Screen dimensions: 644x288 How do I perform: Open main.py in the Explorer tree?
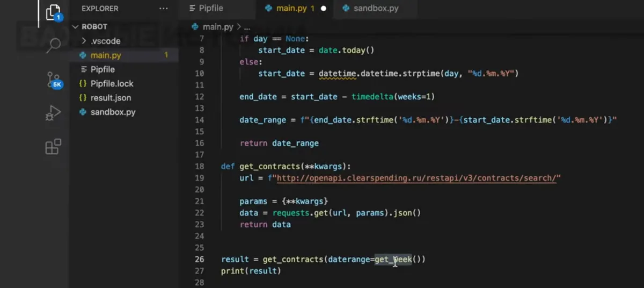[x=106, y=55]
